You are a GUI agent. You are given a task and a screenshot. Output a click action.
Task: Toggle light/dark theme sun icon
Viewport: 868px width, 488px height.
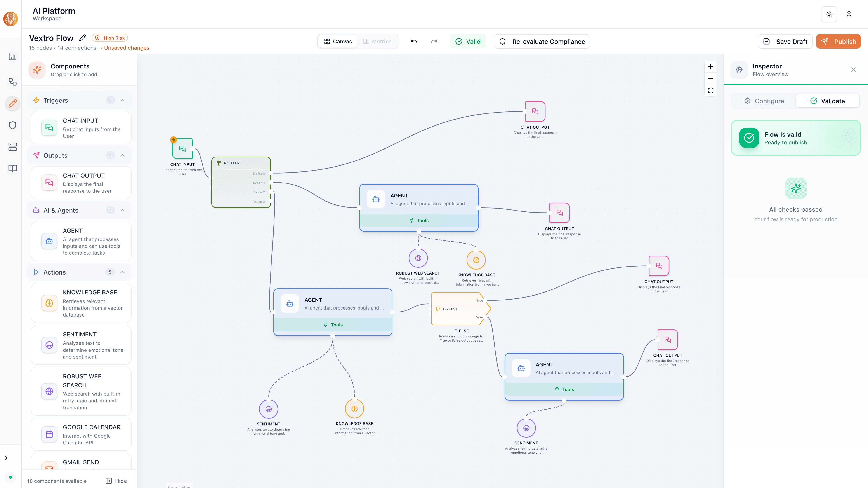tap(829, 14)
